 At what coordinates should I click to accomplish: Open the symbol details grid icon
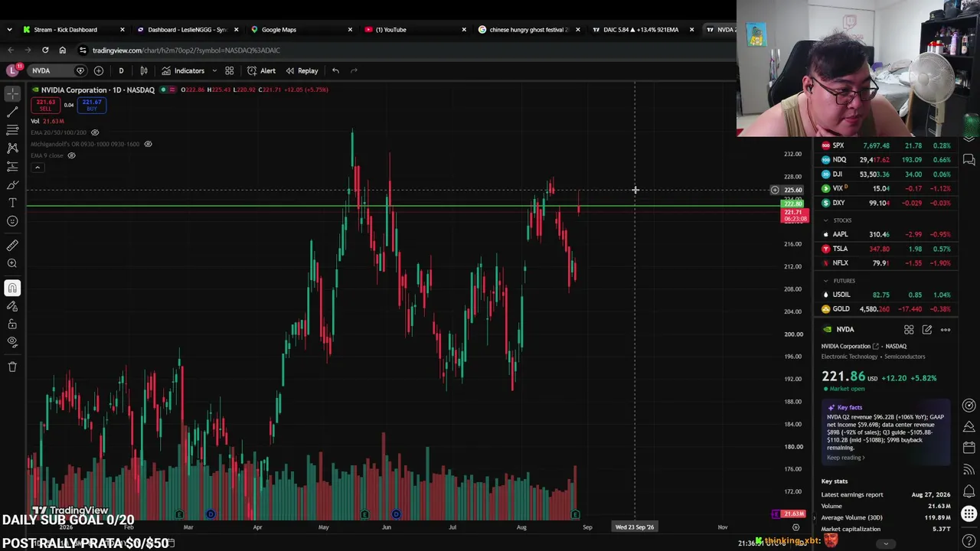click(x=909, y=330)
